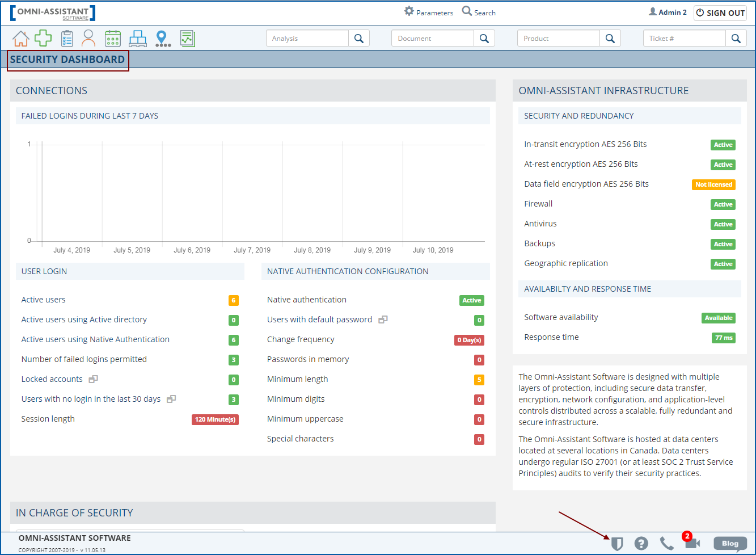
Task: Focus the Analysis search field
Action: click(x=307, y=38)
